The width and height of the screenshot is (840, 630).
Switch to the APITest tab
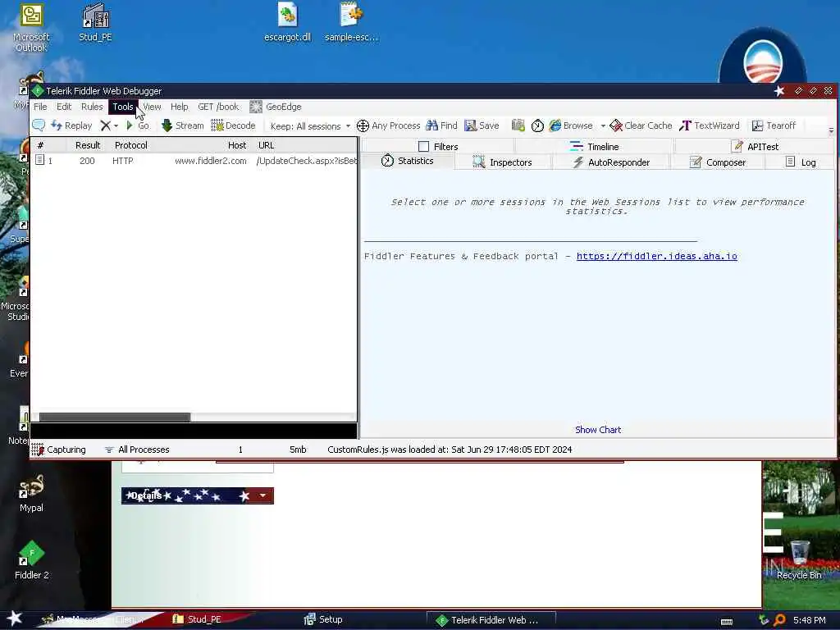point(755,146)
